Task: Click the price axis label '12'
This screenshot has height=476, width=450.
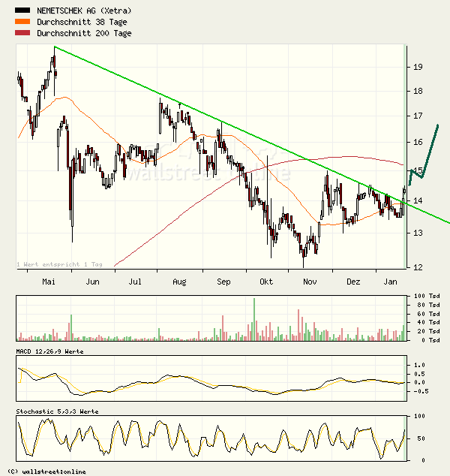Action: tap(416, 267)
